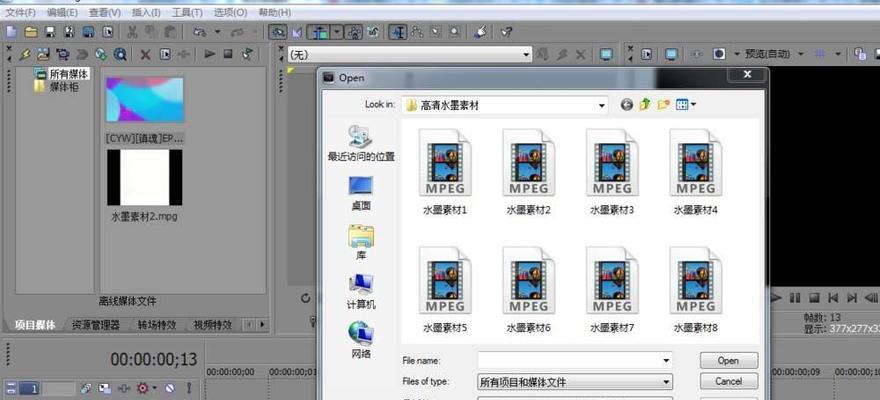Screen dimensions: 880x400
Task: Click the Computer (计算机) shortcut in places bar
Action: (x=361, y=291)
